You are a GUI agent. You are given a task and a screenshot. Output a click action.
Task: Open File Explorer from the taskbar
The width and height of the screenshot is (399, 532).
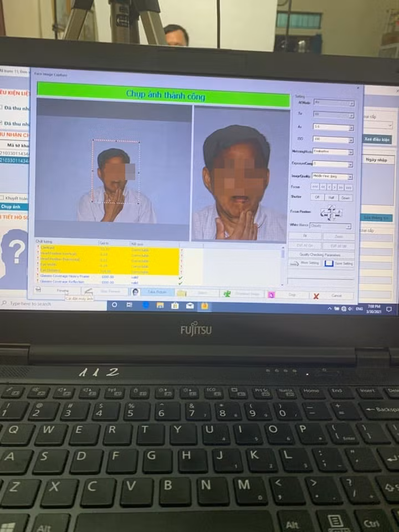coord(160,305)
